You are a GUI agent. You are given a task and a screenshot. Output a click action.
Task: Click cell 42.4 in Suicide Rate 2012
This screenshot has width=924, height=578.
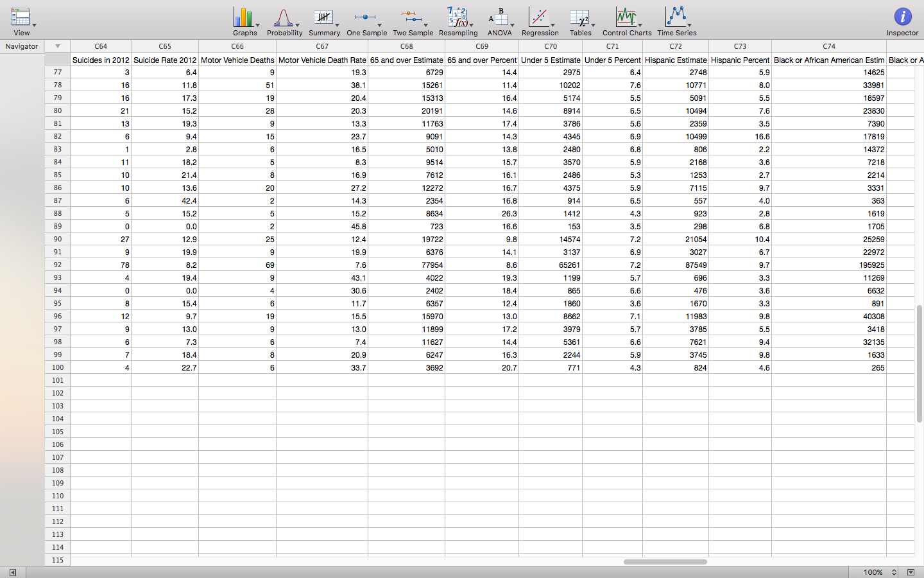[165, 200]
